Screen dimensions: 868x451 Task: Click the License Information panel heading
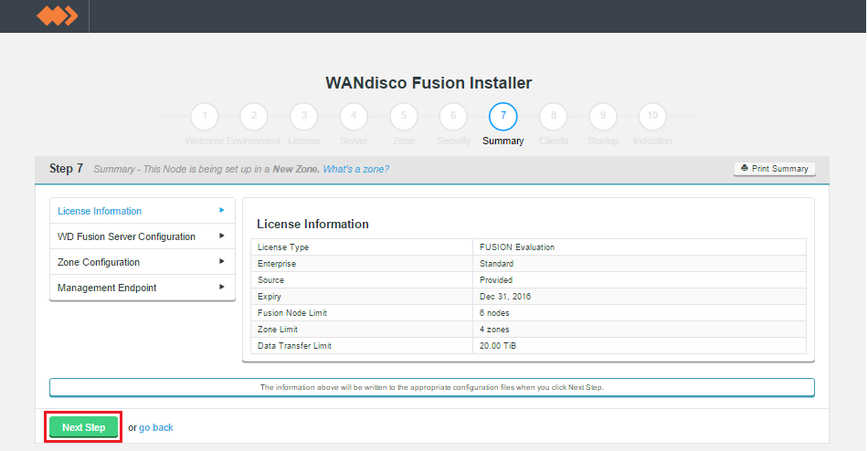(x=312, y=224)
